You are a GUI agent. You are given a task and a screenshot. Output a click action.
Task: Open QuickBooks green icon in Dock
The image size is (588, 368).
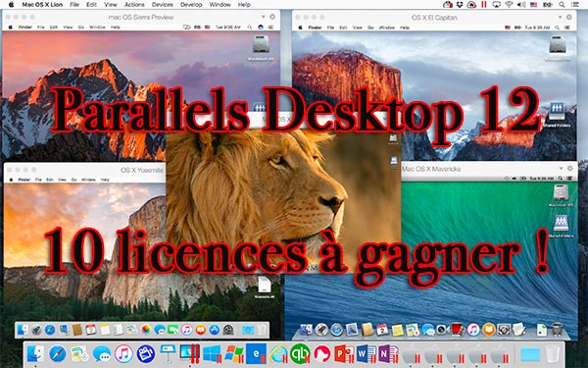(300, 353)
